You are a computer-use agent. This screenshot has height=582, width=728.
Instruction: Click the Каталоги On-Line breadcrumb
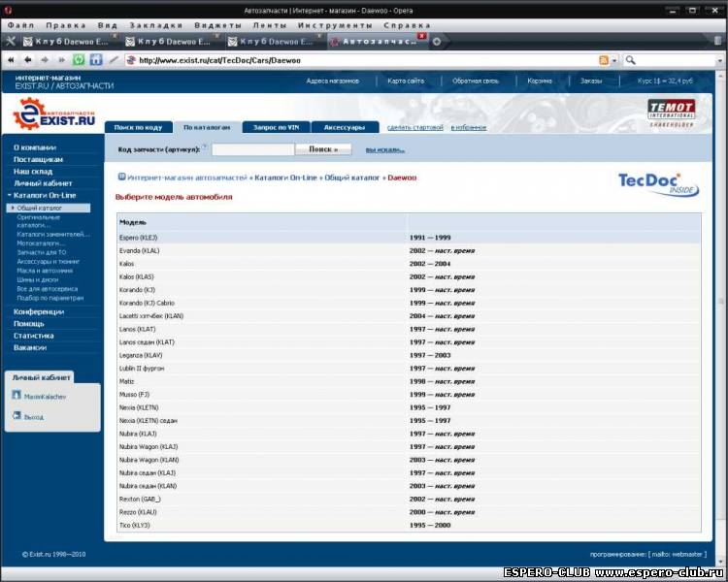285,178
